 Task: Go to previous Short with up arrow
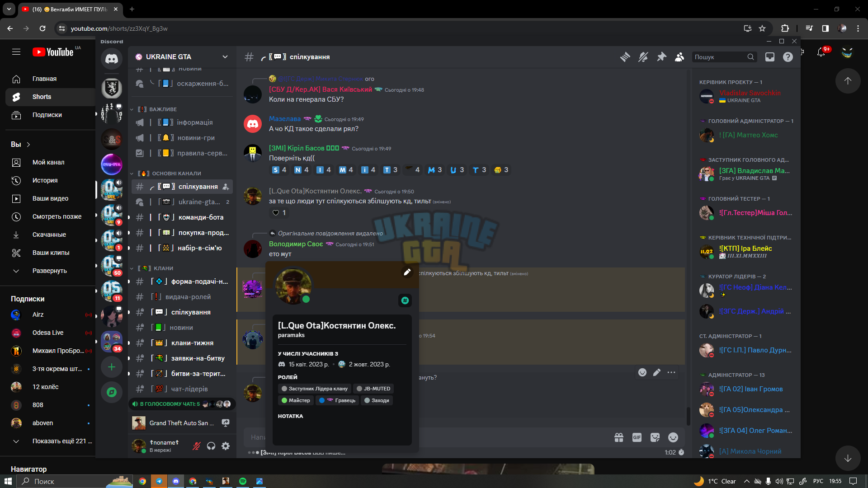point(848,81)
